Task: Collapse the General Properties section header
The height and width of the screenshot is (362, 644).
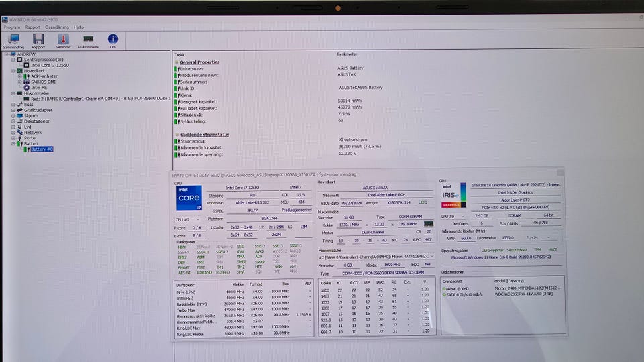Action: point(200,62)
